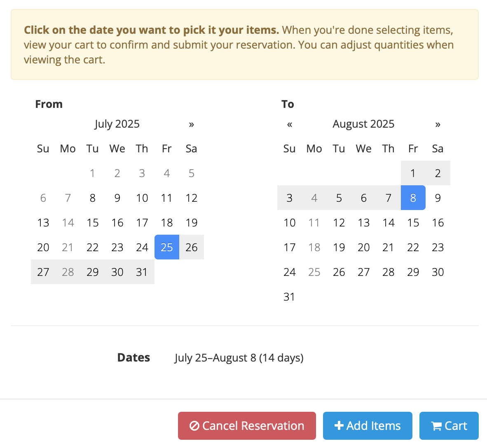Viewport: 487px width, 448px height.
Task: Click the shopping cart icon
Action: click(436, 426)
